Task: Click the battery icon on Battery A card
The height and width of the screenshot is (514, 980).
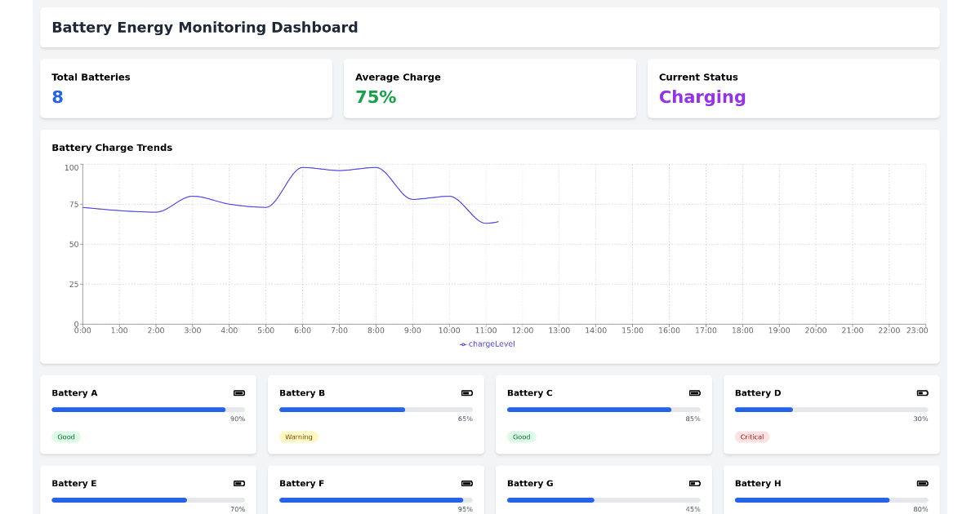Action: pos(238,392)
